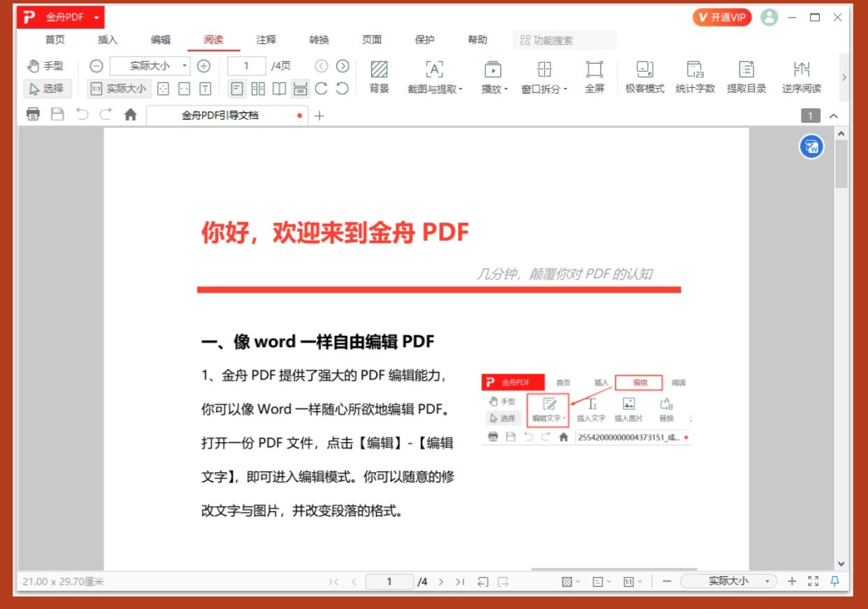This screenshot has height=609, width=868.
Task: Jump to last page in status bar
Action: 460,581
